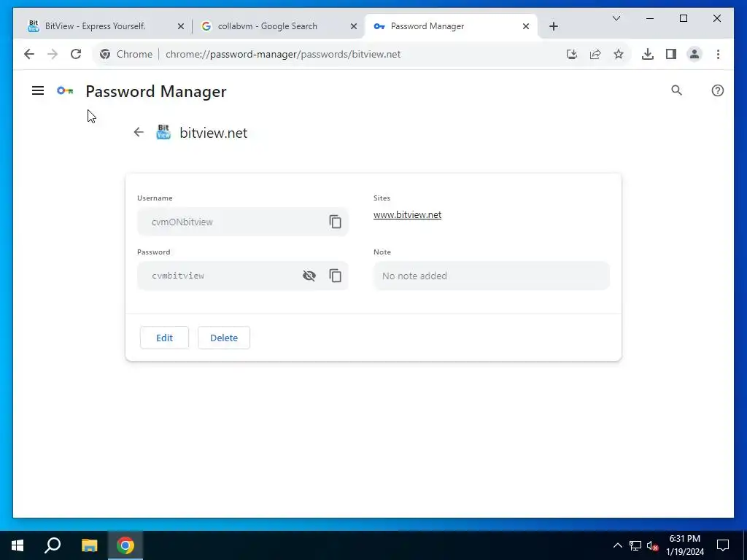Open a new browser tab
This screenshot has height=560, width=747.
click(554, 26)
